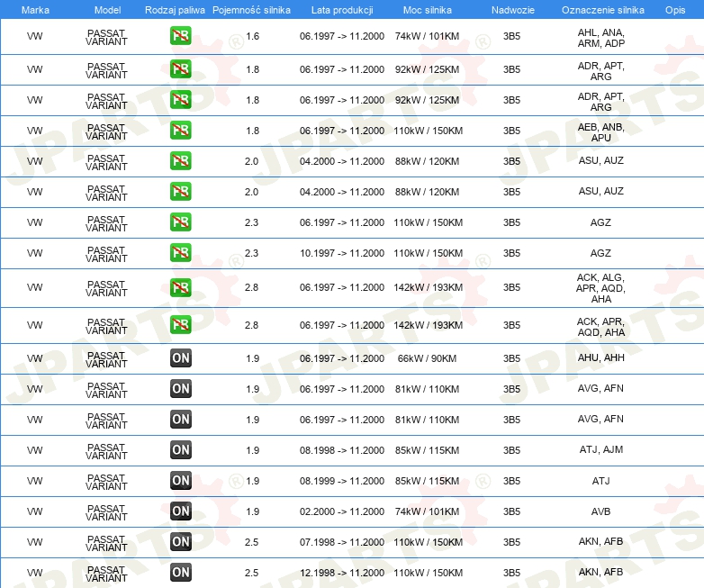Click the "12.1998 -> 11.2000" production years cell
Viewport: 704px width, 588px height.
pos(342,573)
